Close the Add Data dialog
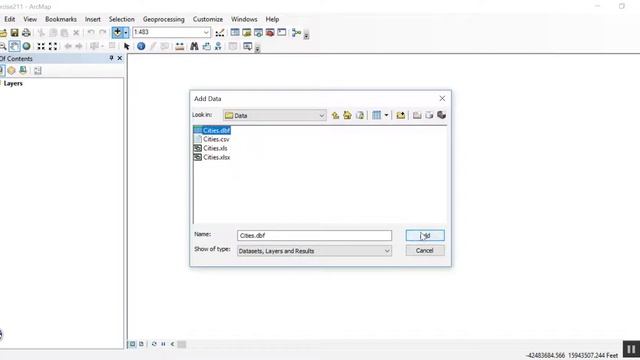 (x=442, y=98)
